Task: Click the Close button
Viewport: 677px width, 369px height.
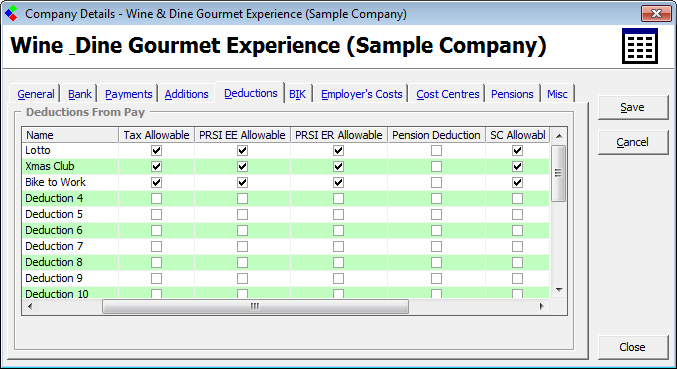Action: click(633, 347)
